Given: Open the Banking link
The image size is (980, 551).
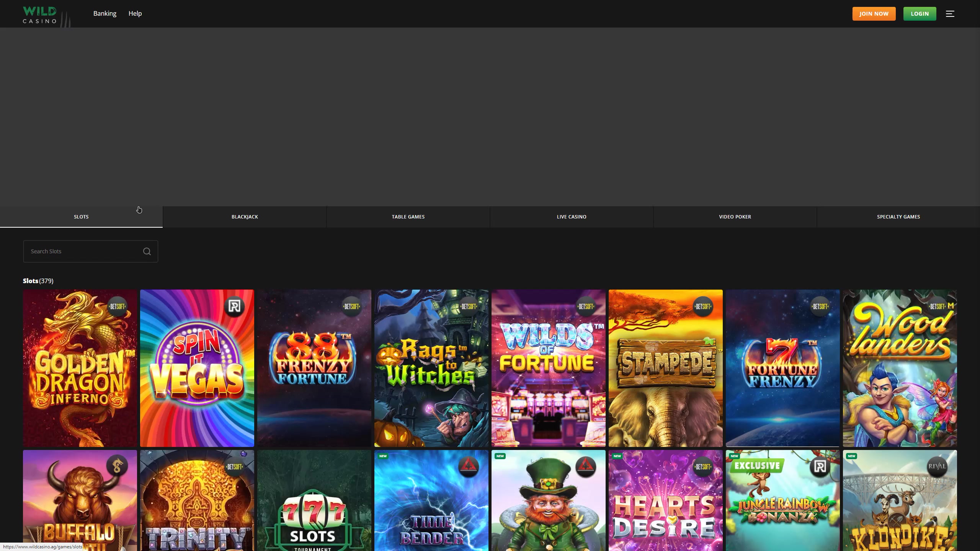Looking at the screenshot, I should pyautogui.click(x=105, y=13).
